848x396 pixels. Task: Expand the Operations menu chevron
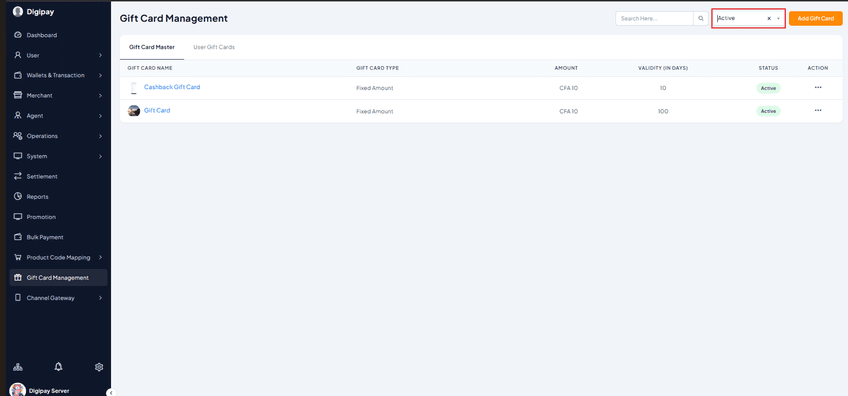coord(101,136)
